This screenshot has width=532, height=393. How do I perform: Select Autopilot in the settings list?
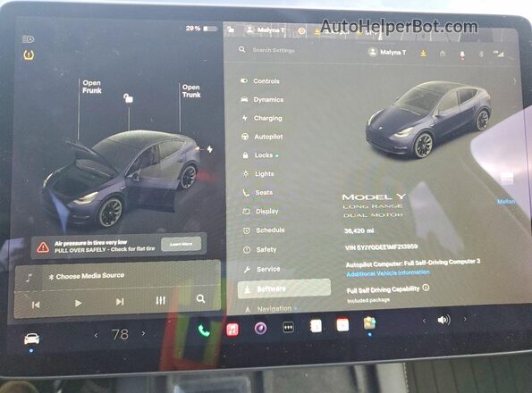pos(262,137)
